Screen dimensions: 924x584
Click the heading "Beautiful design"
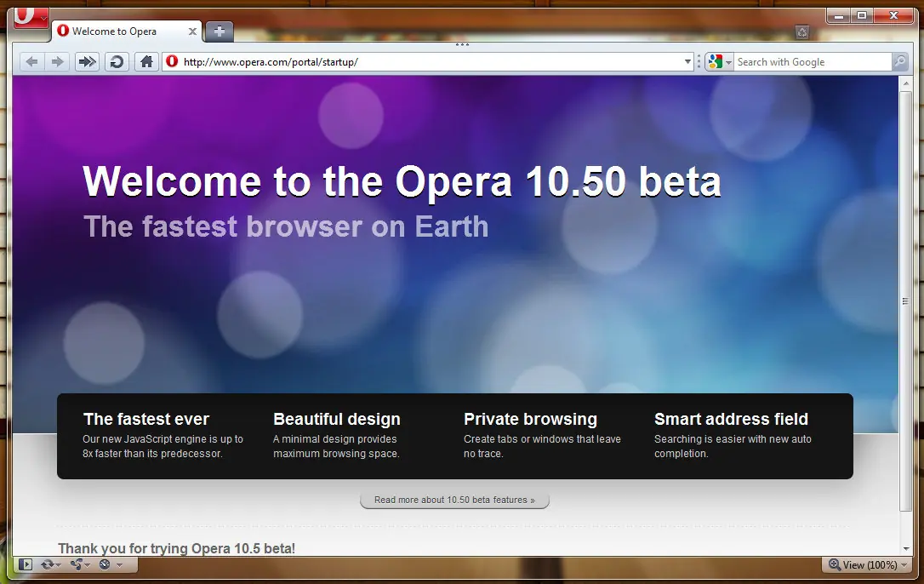(x=336, y=419)
